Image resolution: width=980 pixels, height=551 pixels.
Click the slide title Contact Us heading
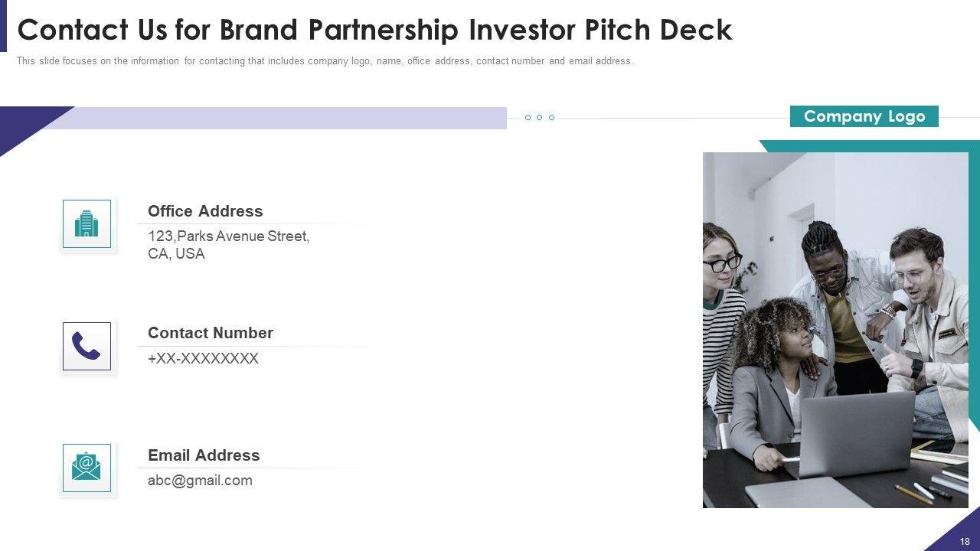[x=374, y=30]
